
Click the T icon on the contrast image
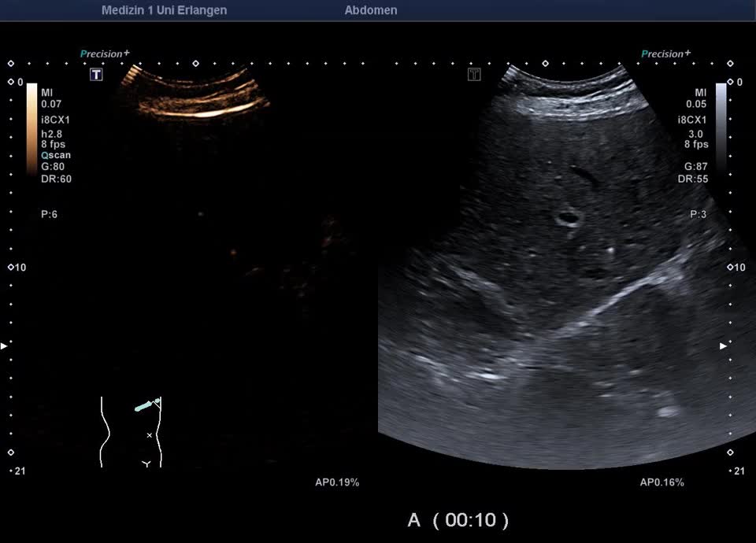pyautogui.click(x=96, y=75)
